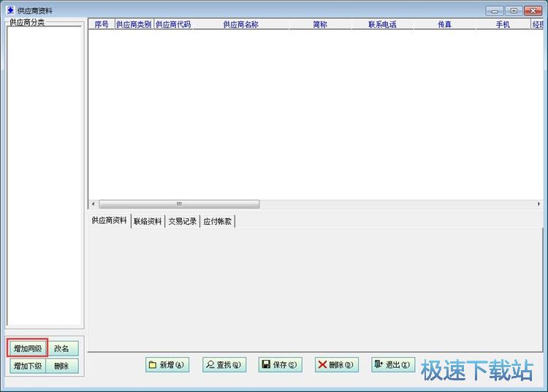Click the 增加下级 button

pos(28,366)
